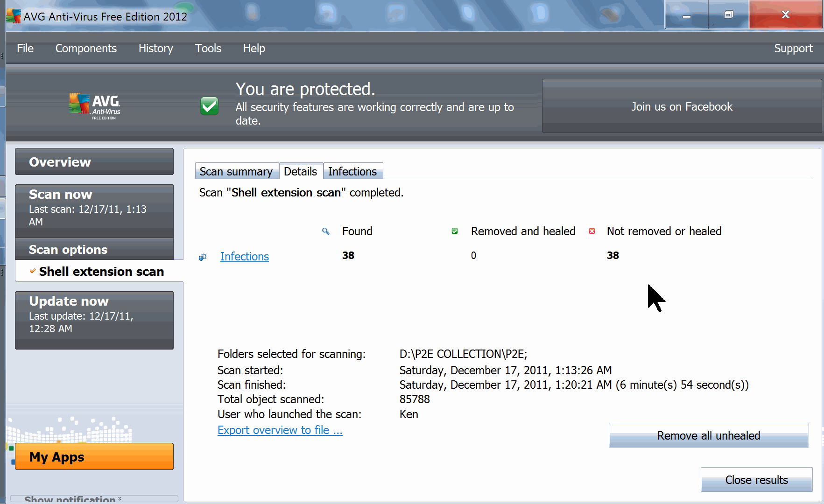Click the bug icon next to Infections link
Image resolution: width=824 pixels, height=504 pixels.
203,257
